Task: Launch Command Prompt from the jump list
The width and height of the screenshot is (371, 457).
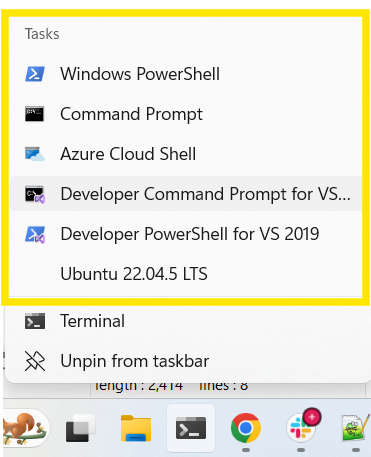Action: (x=186, y=114)
